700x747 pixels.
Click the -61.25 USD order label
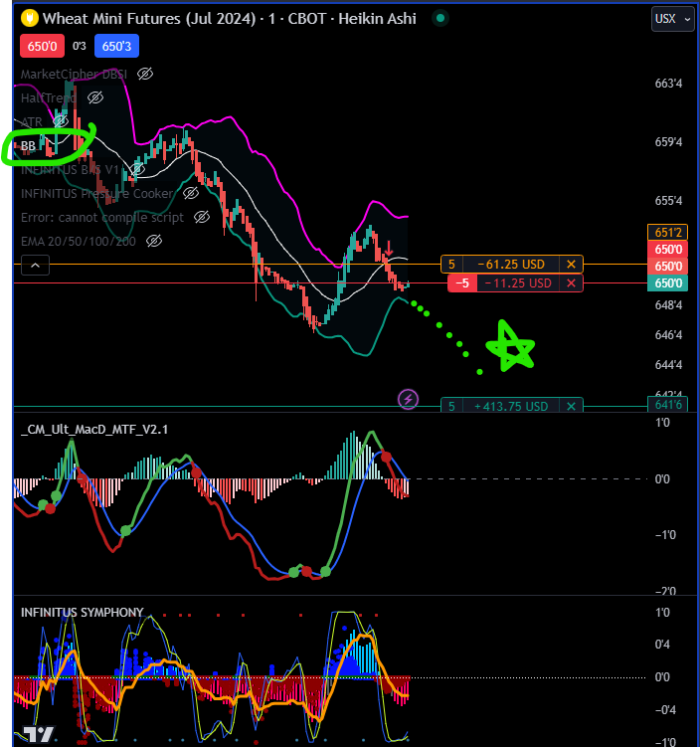click(511, 264)
